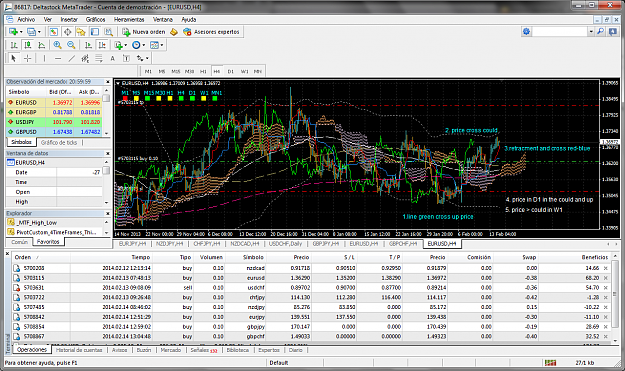The width and height of the screenshot is (625, 371).
Task: Select the crosshair tool
Action: click(28, 58)
